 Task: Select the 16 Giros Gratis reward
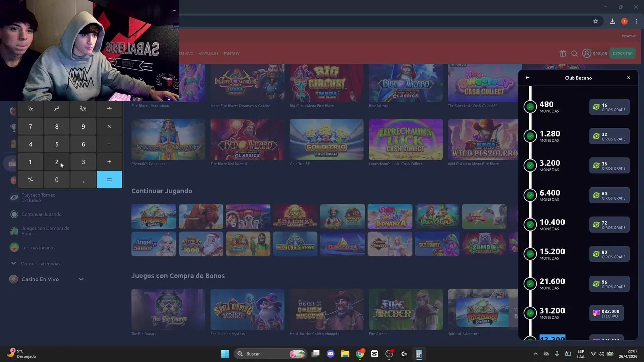point(609,107)
